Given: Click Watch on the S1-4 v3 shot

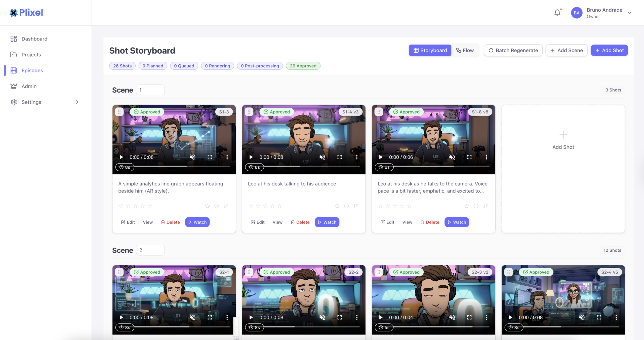Looking at the screenshot, I should [x=327, y=222].
